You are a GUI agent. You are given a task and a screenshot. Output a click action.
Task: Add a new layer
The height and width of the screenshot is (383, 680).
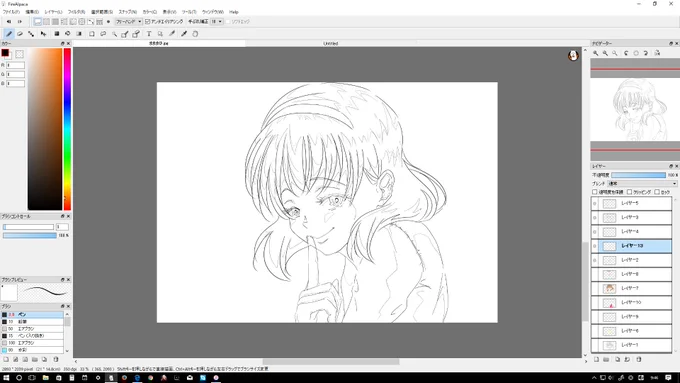coord(596,359)
